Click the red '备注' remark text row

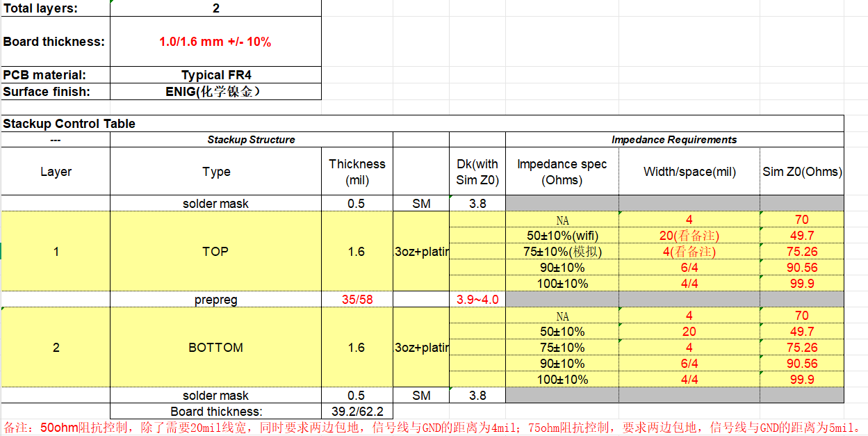tap(431, 427)
